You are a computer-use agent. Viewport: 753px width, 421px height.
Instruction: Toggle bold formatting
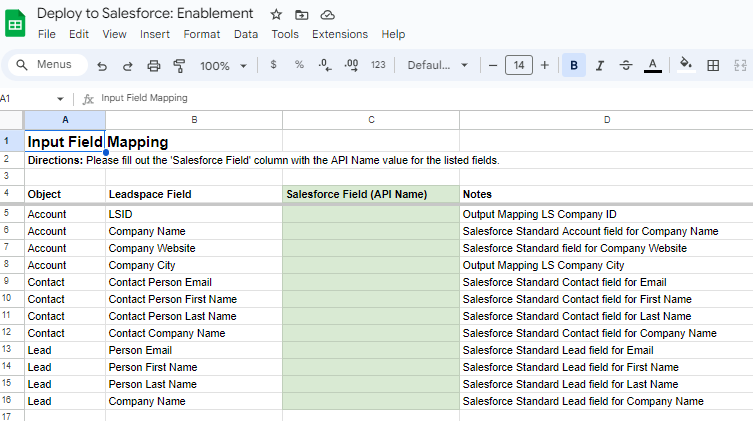pyautogui.click(x=574, y=65)
